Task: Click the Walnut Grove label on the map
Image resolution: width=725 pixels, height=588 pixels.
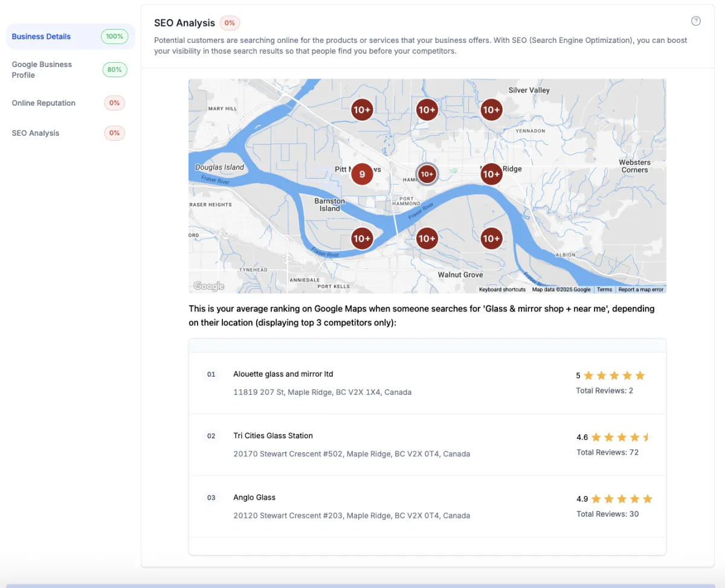Action: tap(460, 275)
